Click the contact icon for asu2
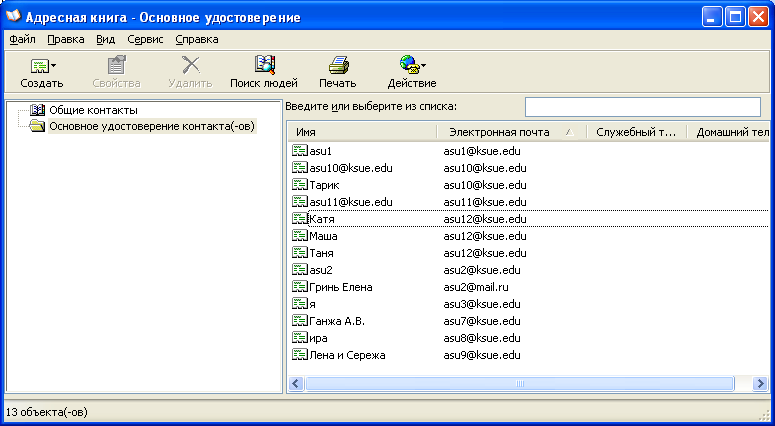775x426 pixels. coord(300,270)
